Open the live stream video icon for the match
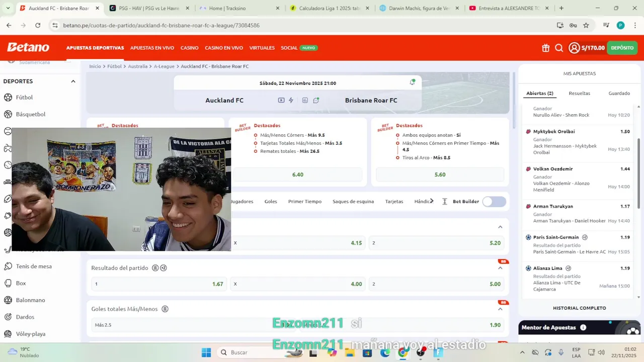Viewport: 644px width, 362px height. click(281, 100)
